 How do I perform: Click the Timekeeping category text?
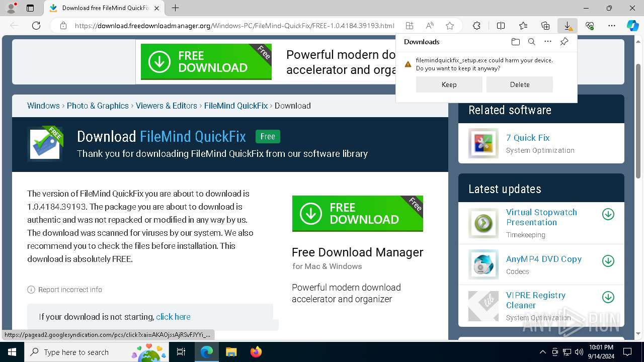point(526,235)
